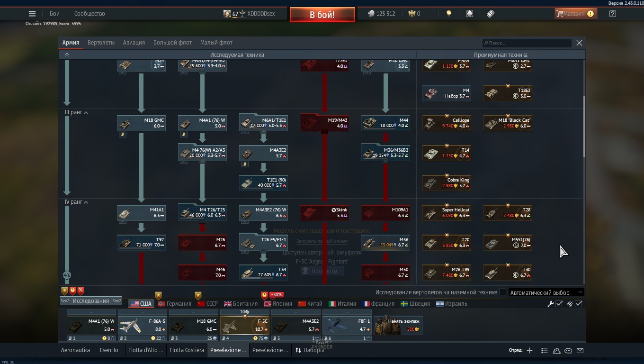Viewport: 644px width, 364px height.
Task: Select the Skink vehicle card
Action: click(324, 213)
